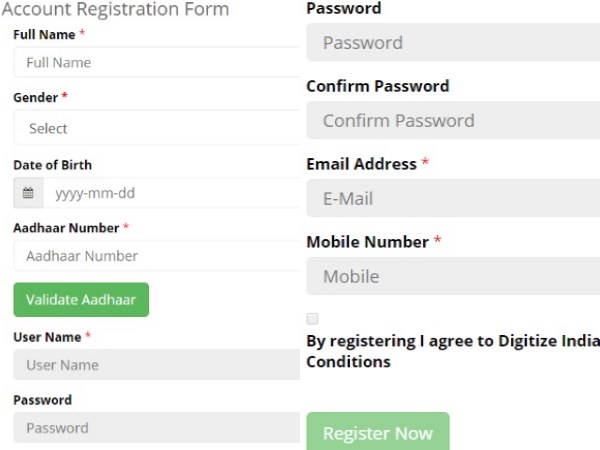The image size is (600, 450).
Task: Select the Aadhaar Number text box
Action: [x=156, y=256]
